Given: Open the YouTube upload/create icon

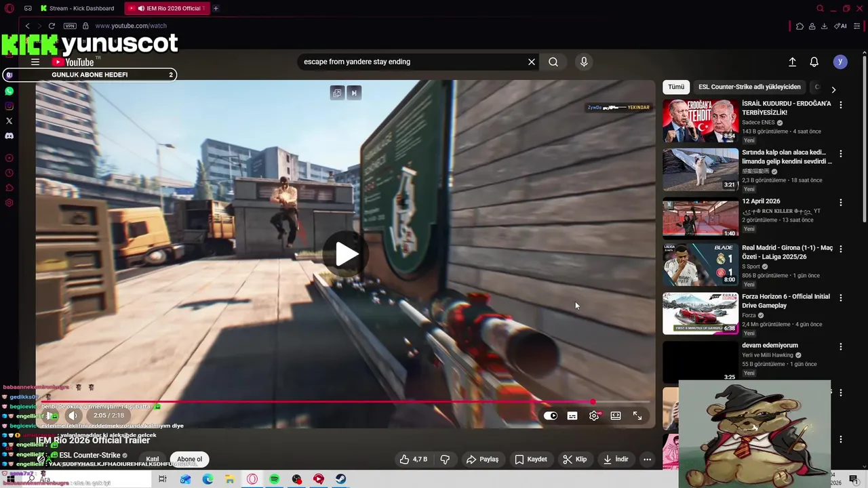Looking at the screenshot, I should (x=792, y=62).
